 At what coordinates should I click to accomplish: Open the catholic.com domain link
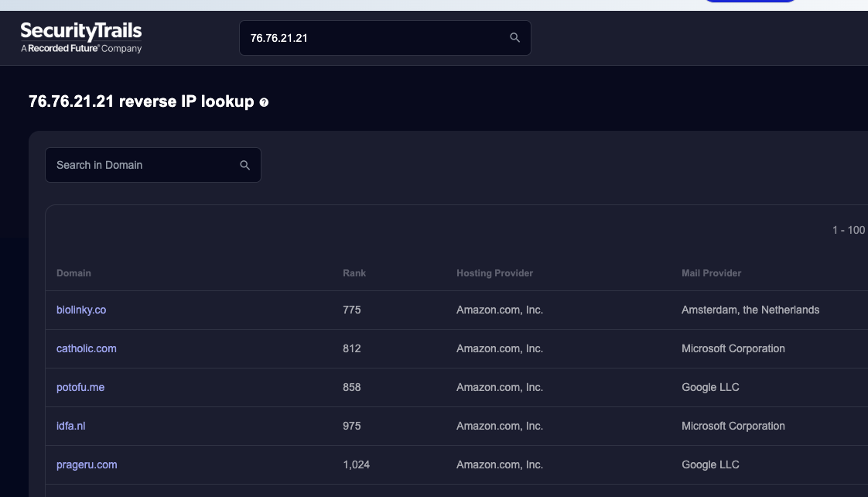click(x=86, y=348)
